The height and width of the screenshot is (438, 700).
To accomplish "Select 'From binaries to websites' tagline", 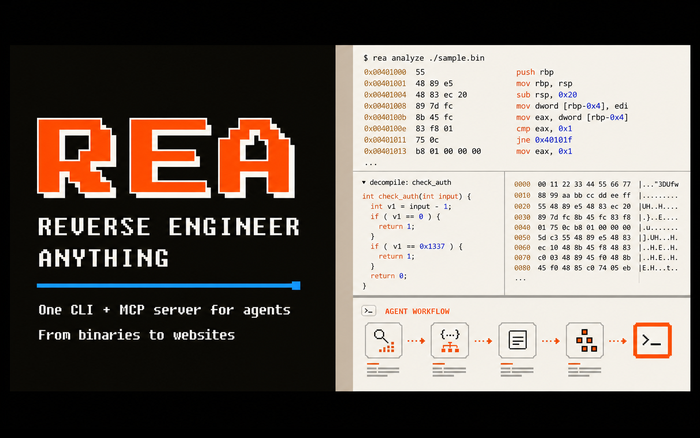I will coord(136,335).
